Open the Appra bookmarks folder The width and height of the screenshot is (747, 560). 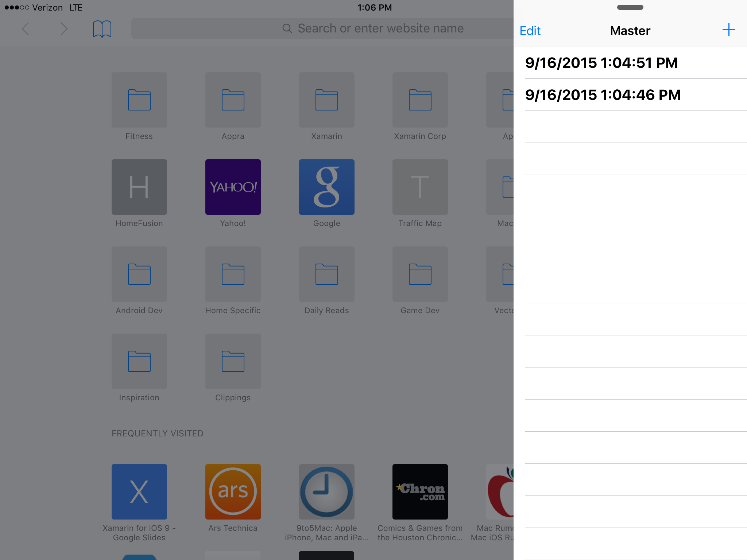(x=233, y=100)
